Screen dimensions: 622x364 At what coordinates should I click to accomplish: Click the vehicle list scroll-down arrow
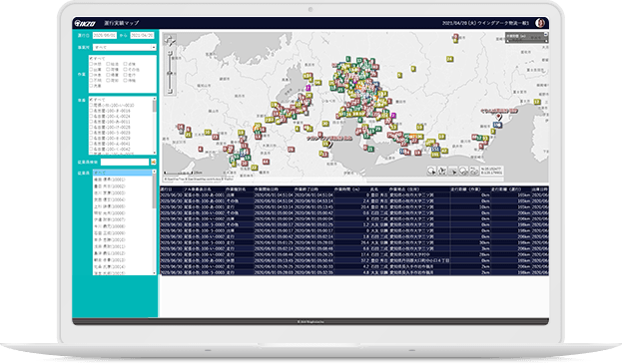pos(155,153)
